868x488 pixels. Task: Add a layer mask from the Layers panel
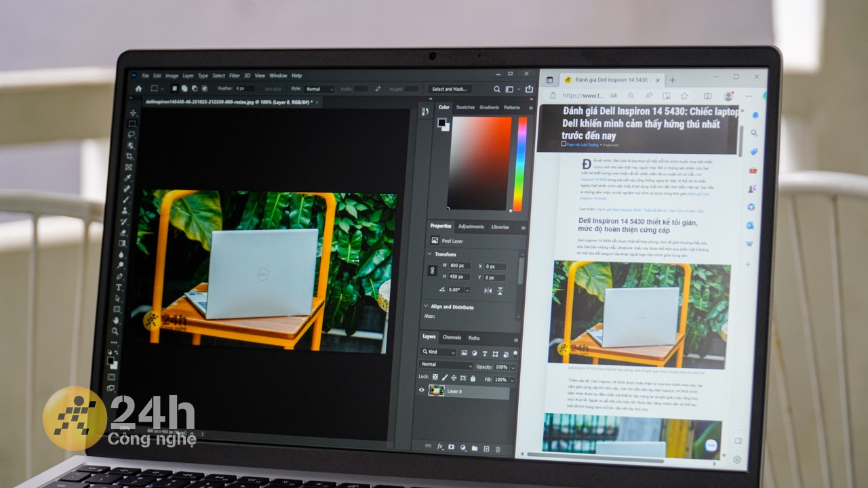coord(452,447)
